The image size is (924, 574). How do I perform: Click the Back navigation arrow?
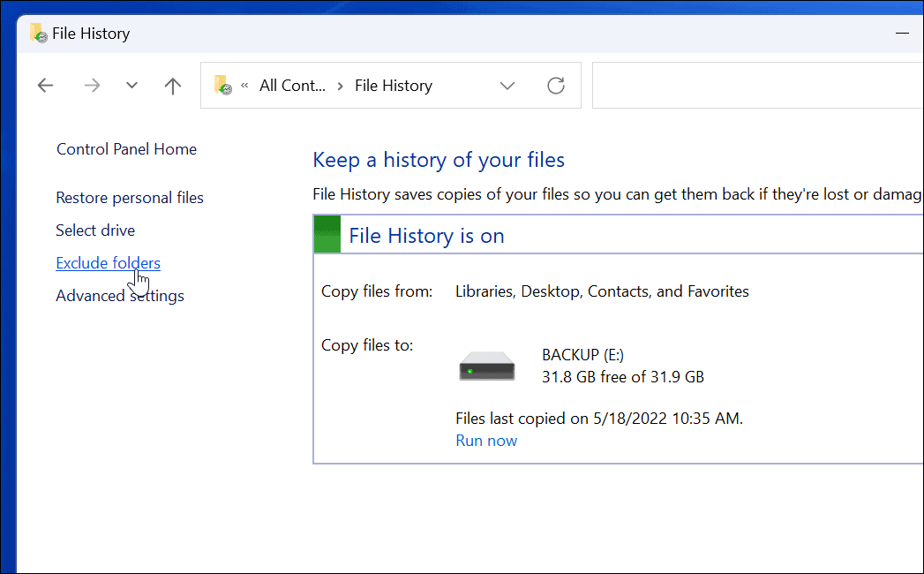click(45, 85)
